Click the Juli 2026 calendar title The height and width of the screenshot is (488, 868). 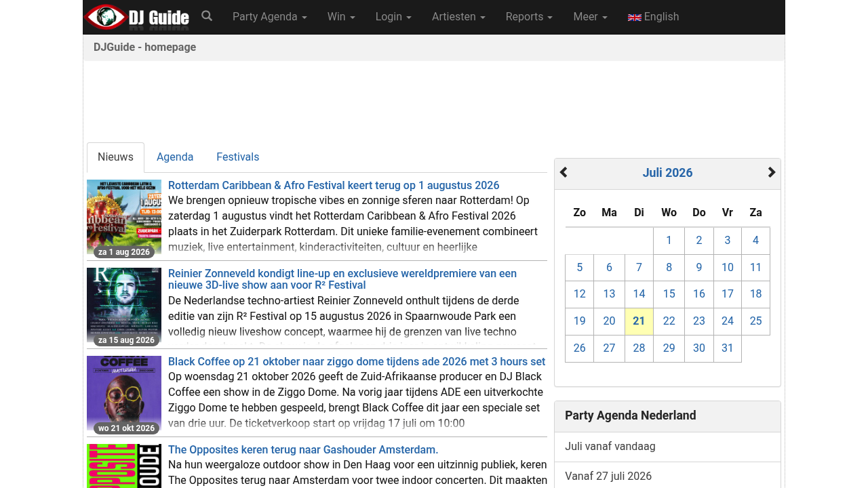pos(667,173)
